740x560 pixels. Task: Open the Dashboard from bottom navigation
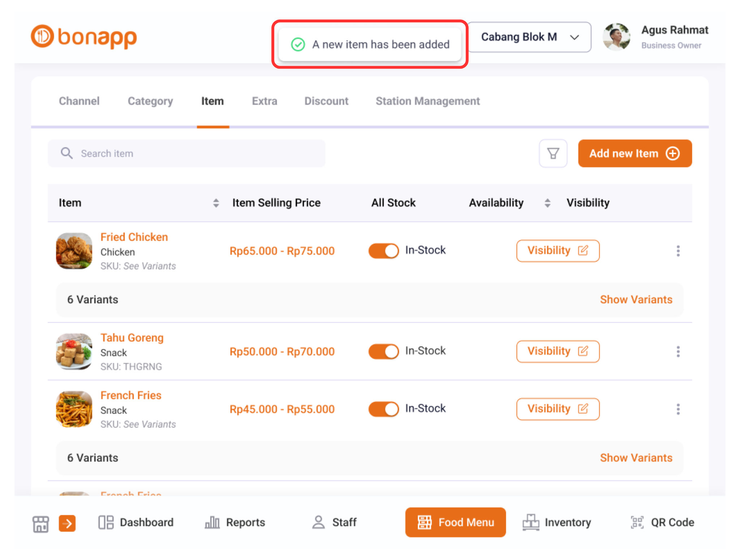[136, 522]
